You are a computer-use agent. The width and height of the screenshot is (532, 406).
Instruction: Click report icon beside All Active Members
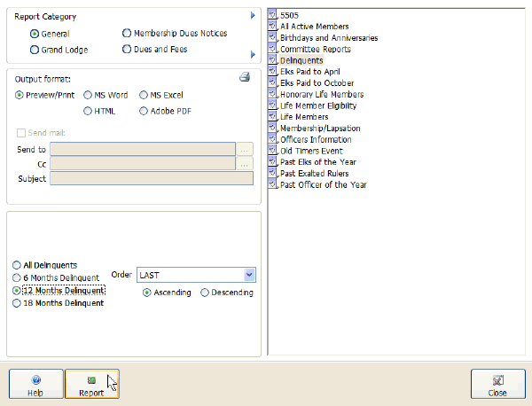[x=273, y=27]
